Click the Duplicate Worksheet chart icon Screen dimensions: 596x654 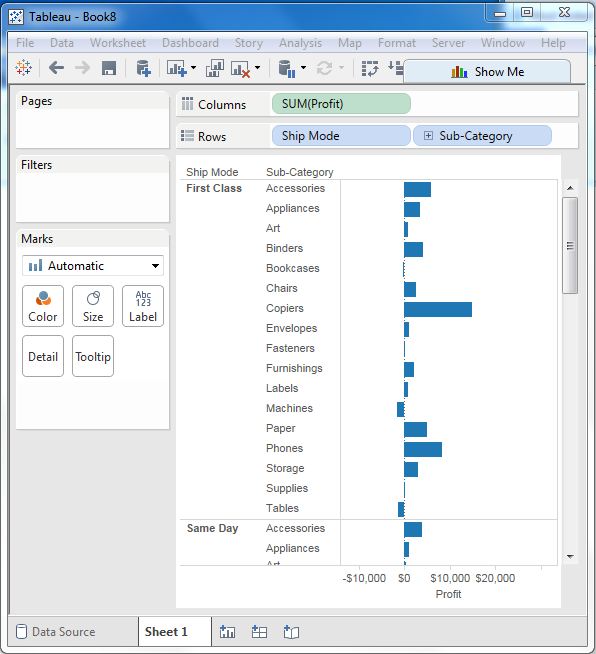click(x=215, y=68)
